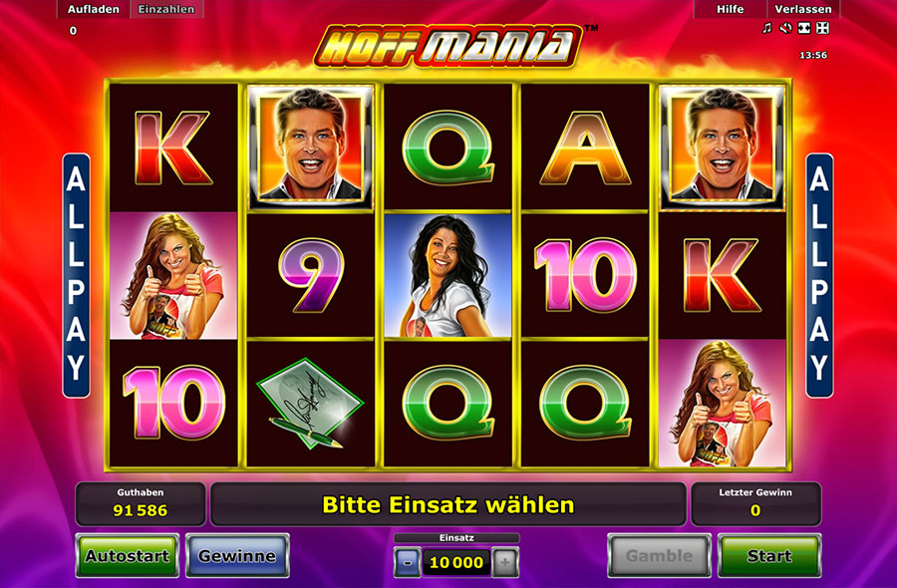The width and height of the screenshot is (897, 588).
Task: Increase Einsatz with the plus button
Action: coord(505,562)
